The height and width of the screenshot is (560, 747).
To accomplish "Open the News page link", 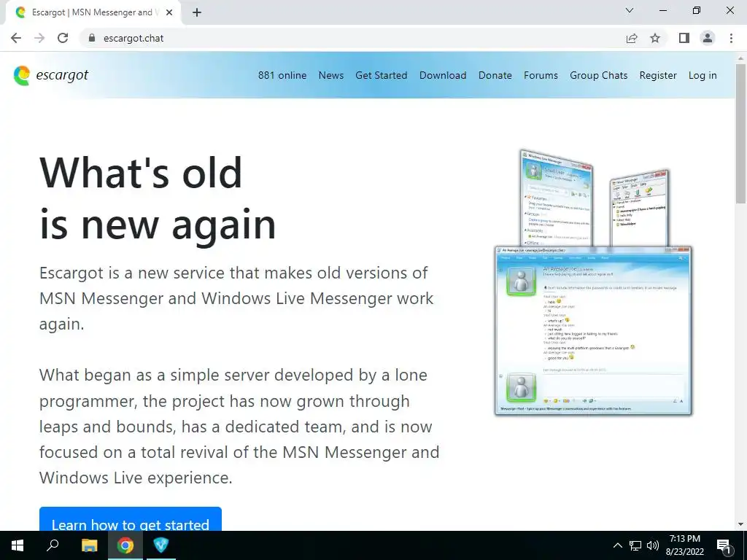I will pos(331,75).
